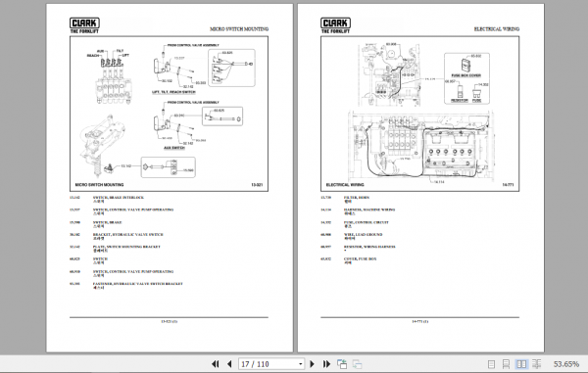The height and width of the screenshot is (373, 588).
Task: Click the Clark logo on right page
Action: point(335,25)
